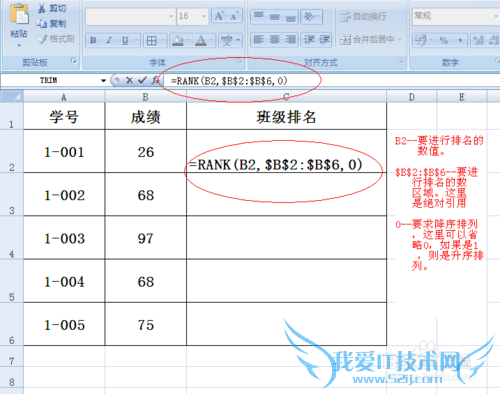
Task: Click the Select All corner button
Action: click(12, 97)
